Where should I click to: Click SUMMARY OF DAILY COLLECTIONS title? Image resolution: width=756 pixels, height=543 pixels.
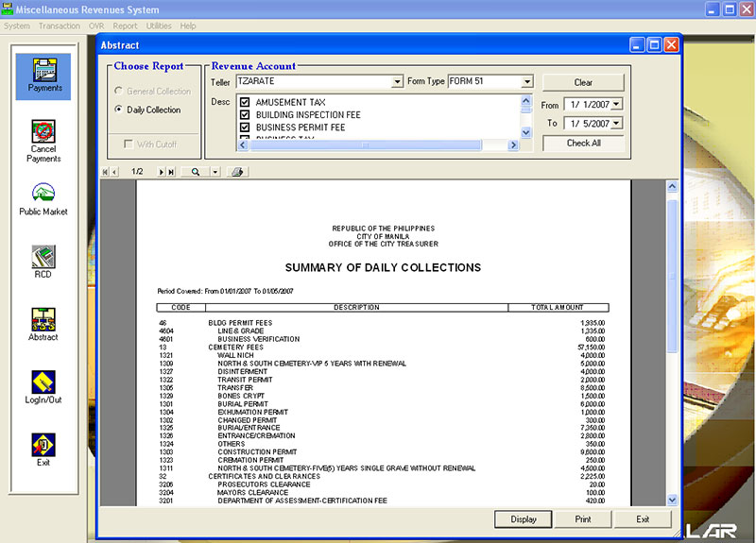click(383, 268)
